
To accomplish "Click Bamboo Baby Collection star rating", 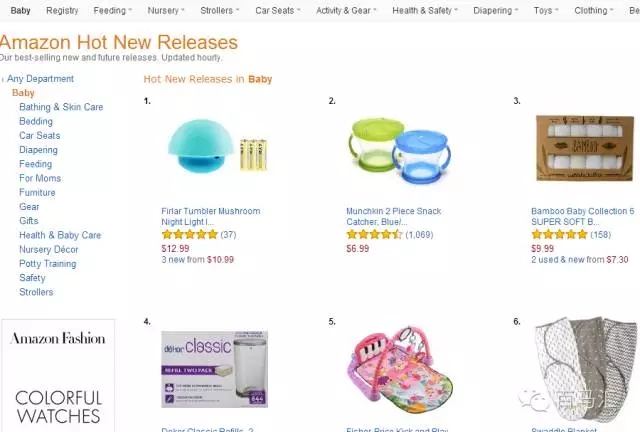I will [559, 235].
